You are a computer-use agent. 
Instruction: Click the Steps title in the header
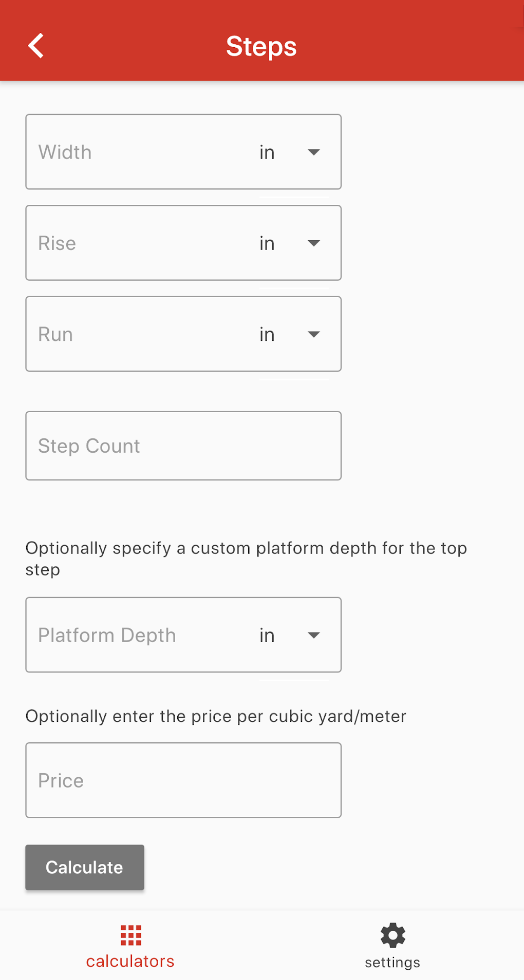click(x=261, y=46)
